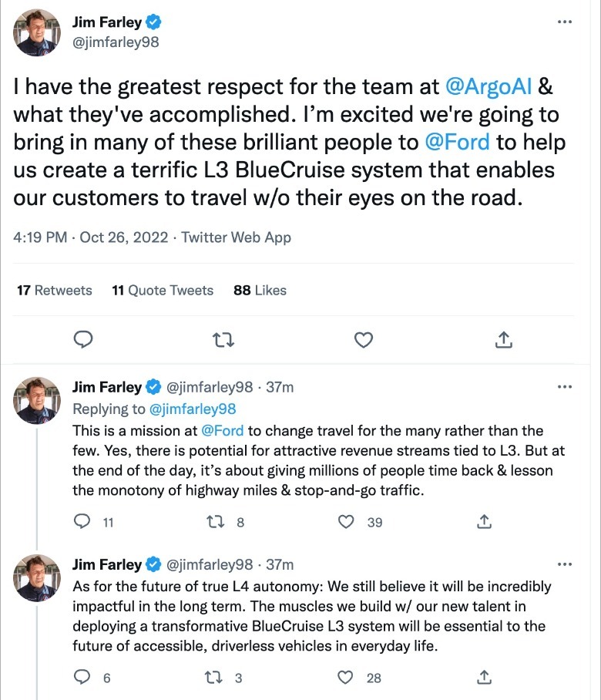Share the main tweet via upload icon

coord(502,339)
